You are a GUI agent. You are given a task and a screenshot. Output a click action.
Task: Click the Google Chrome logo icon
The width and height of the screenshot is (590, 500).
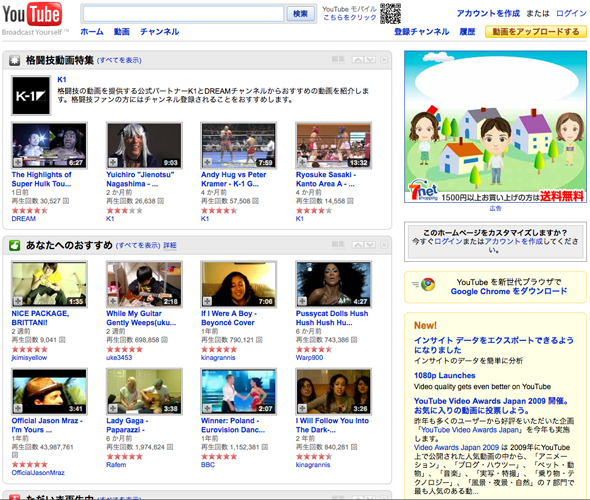428,284
